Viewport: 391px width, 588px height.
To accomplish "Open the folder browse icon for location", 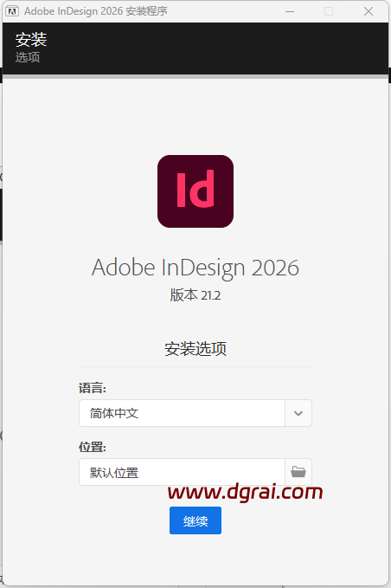I will pyautogui.click(x=298, y=472).
